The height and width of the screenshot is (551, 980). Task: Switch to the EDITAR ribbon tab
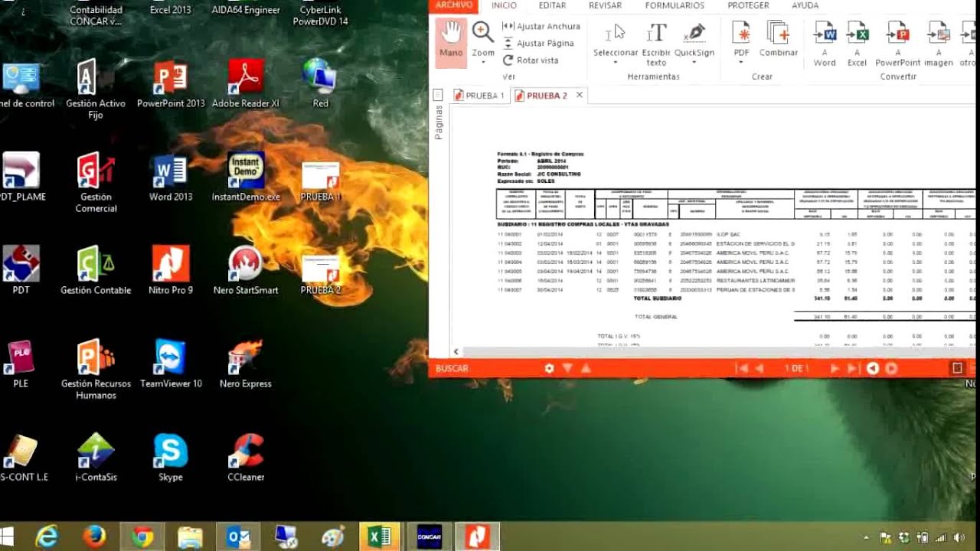pos(552,5)
